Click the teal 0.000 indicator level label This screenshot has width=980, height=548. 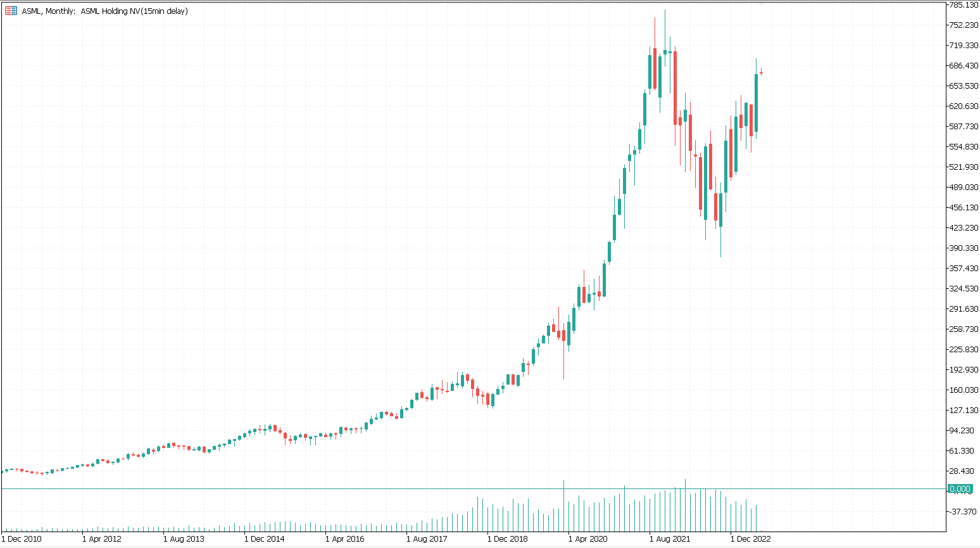[960, 488]
